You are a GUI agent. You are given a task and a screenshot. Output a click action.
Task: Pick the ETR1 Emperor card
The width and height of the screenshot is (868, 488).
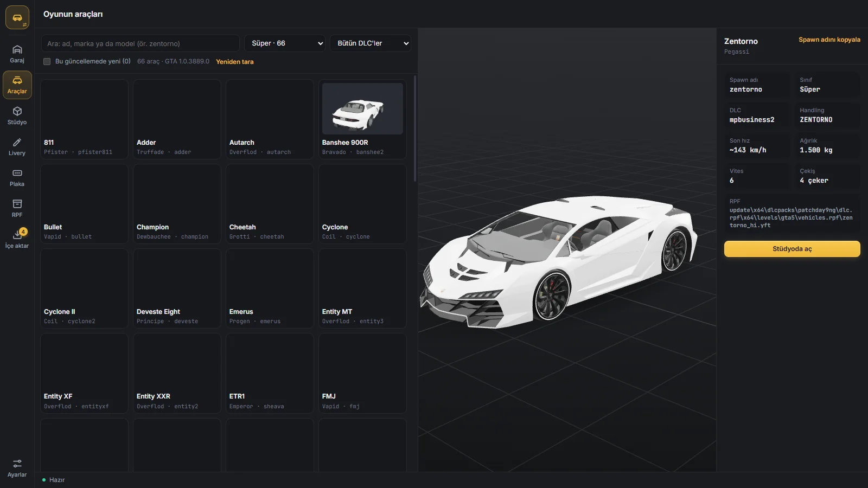270,373
